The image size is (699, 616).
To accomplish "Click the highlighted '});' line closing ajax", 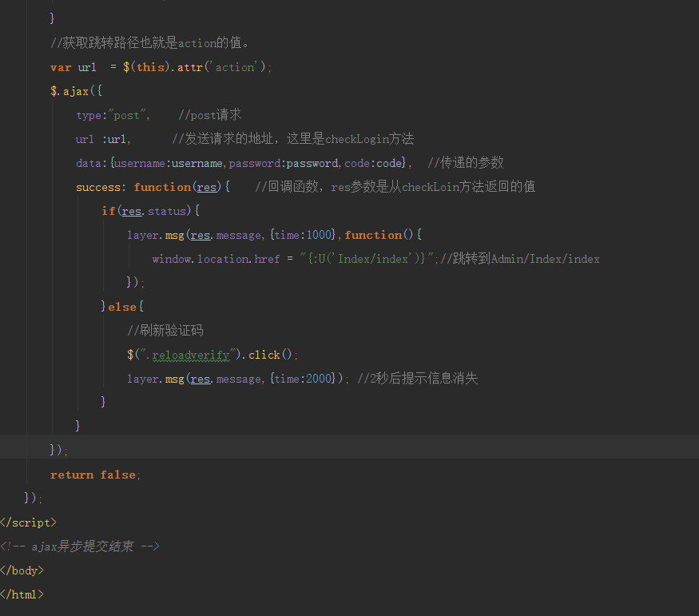I will tap(59, 449).
